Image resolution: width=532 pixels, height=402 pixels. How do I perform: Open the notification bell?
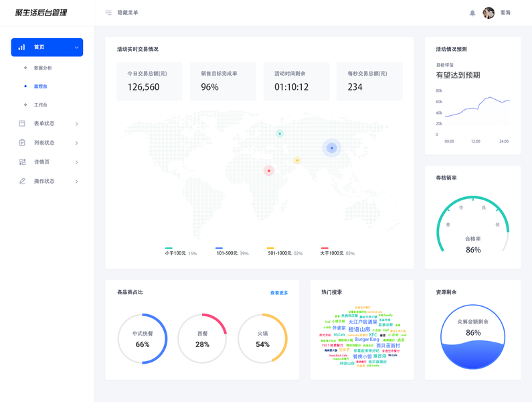pyautogui.click(x=472, y=13)
